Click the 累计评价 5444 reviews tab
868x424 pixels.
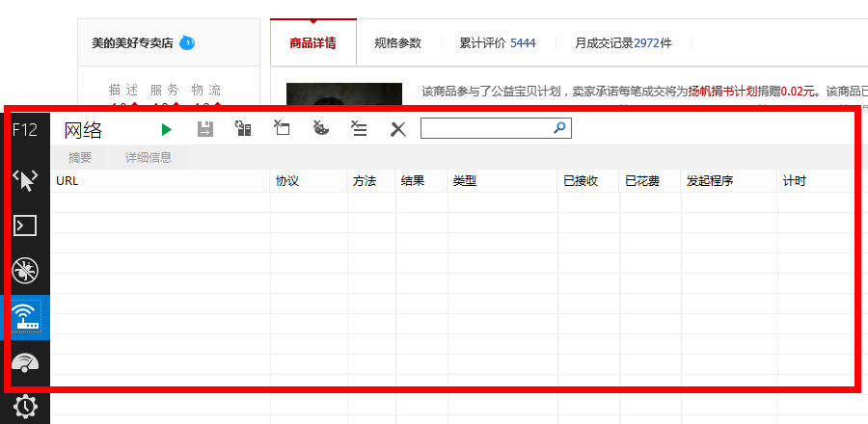(497, 43)
